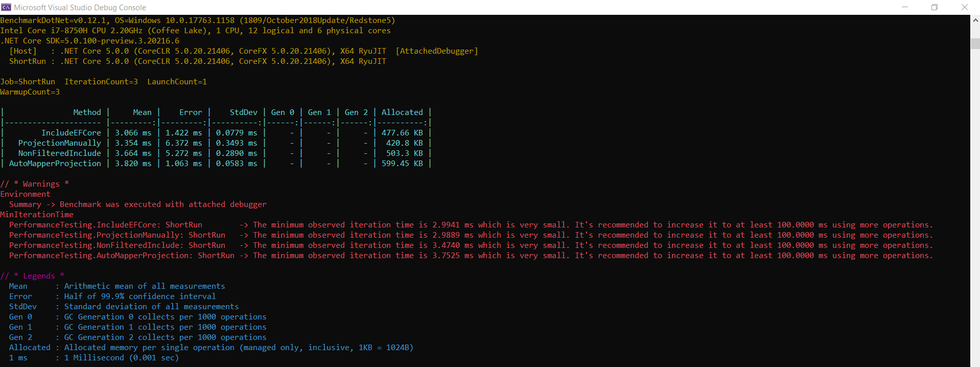Click the allocated value '420.8 KB'
This screenshot has width=980, height=367.
(404, 143)
